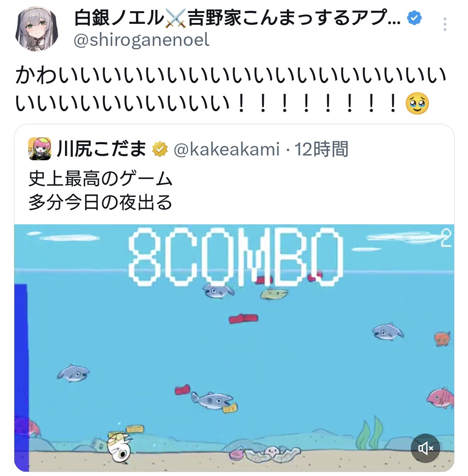Click the red sea bream fish in video
This screenshot has height=476, width=468.
coord(441,397)
